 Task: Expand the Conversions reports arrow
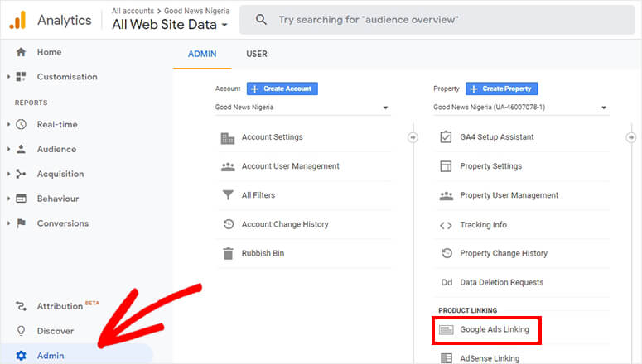8,223
